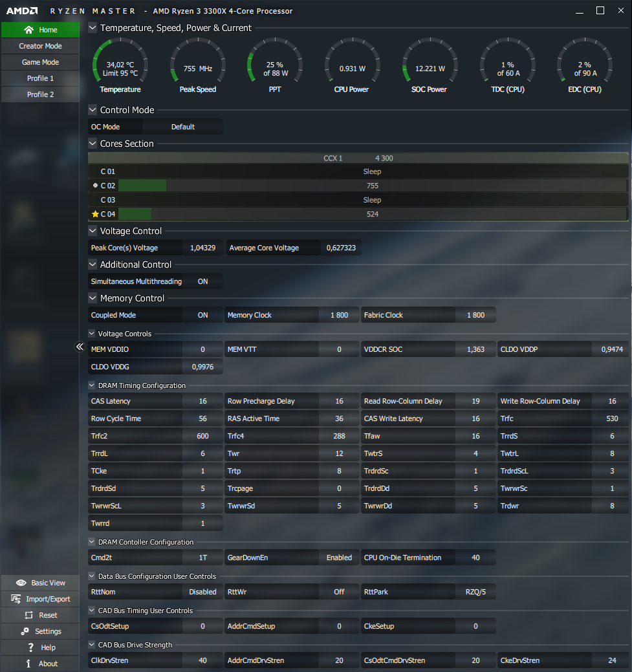Collapse Temperature, Speed, Power & Current section

(93, 28)
